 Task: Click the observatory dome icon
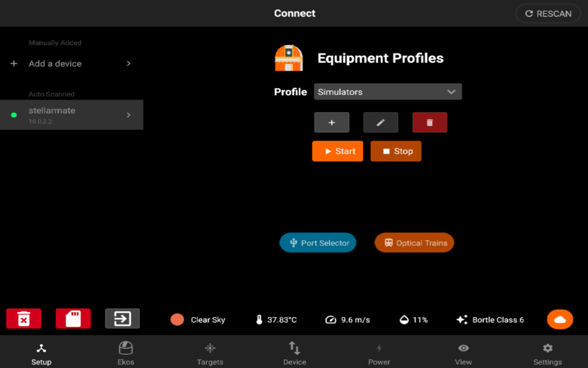coord(288,58)
